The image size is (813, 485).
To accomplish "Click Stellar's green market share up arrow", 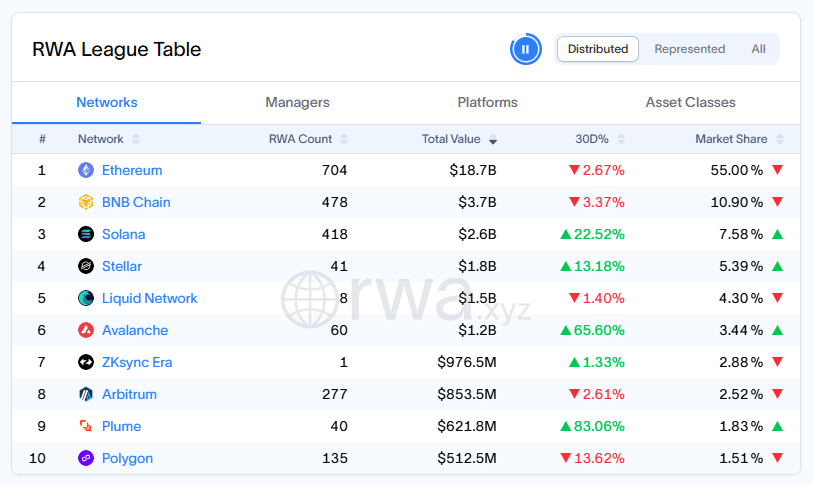I will point(777,266).
